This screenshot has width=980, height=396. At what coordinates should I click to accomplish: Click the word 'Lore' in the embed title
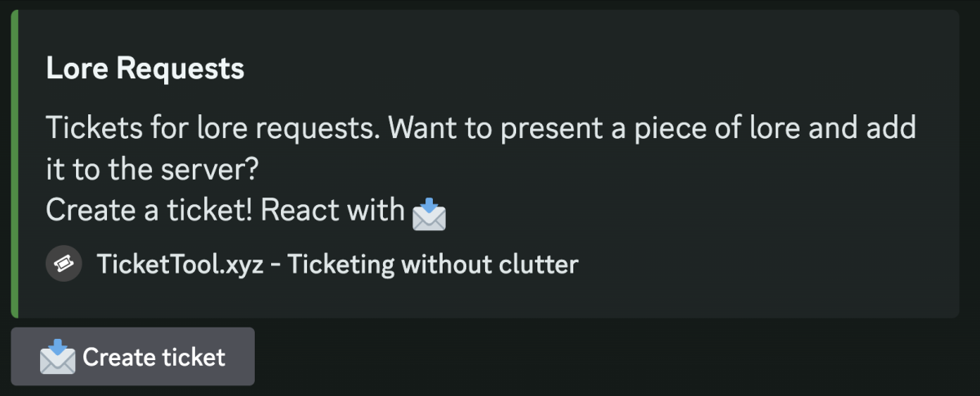pos(78,69)
